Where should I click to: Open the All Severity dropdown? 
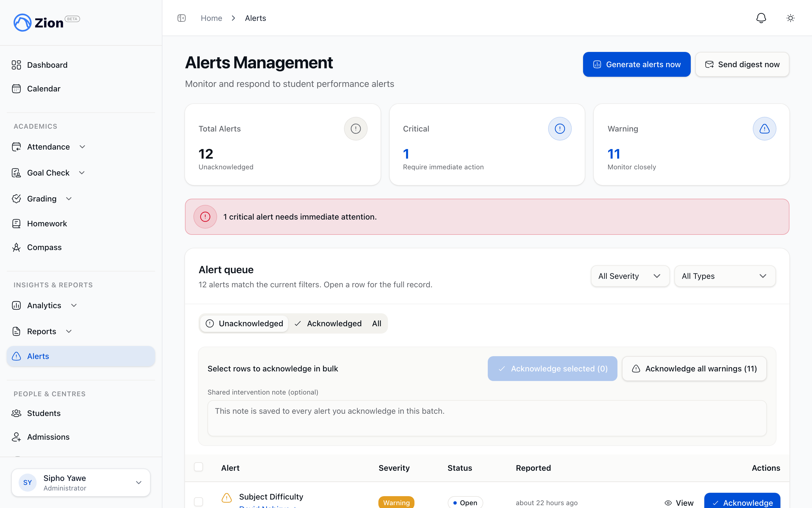tap(630, 276)
